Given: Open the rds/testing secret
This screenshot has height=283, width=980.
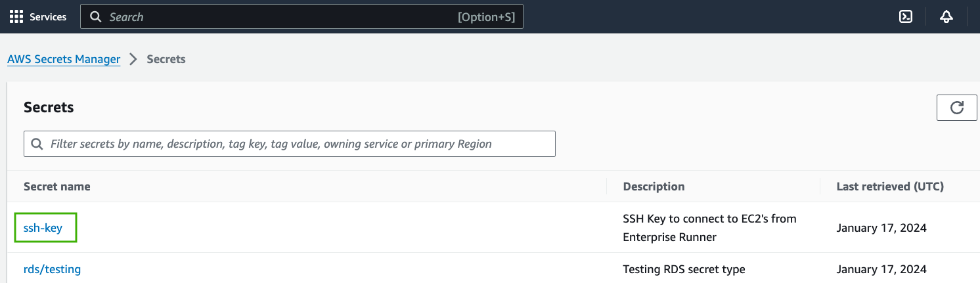Looking at the screenshot, I should [52, 269].
